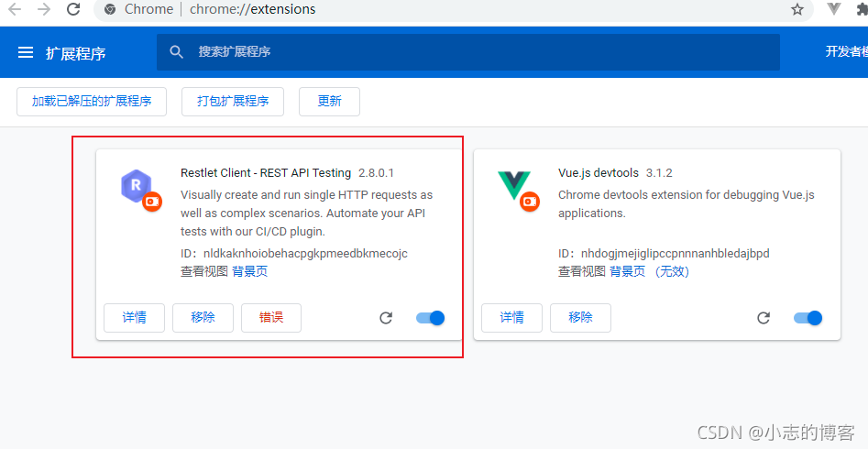Open 详情 for Restlet Client

[x=134, y=318]
